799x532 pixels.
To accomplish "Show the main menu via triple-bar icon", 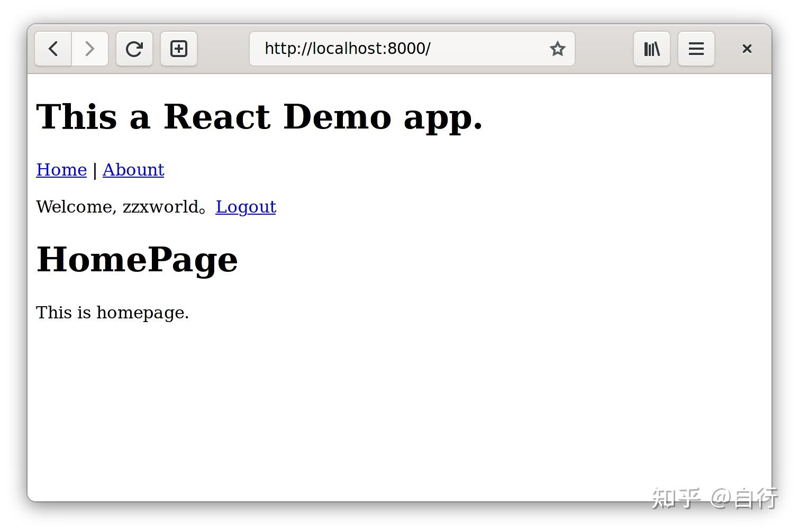I will click(x=696, y=49).
